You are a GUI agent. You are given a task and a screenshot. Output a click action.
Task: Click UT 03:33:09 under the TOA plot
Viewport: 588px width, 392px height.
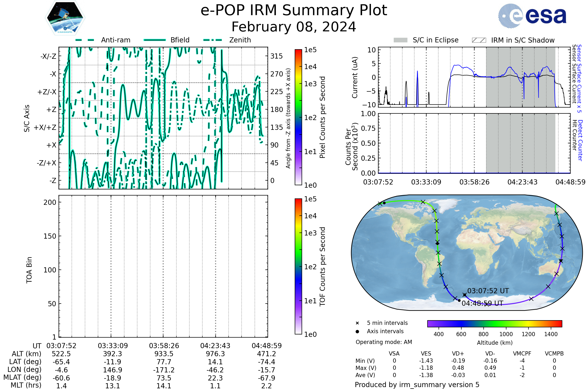(113, 346)
